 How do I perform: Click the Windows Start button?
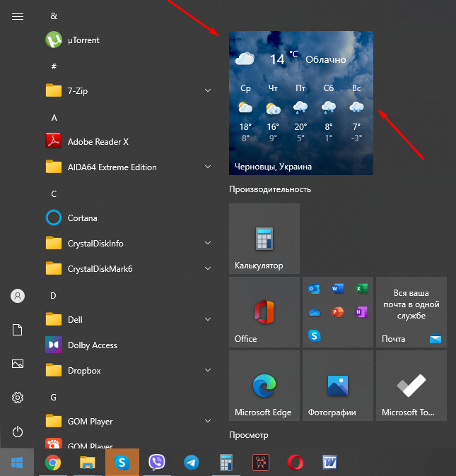coord(17,463)
